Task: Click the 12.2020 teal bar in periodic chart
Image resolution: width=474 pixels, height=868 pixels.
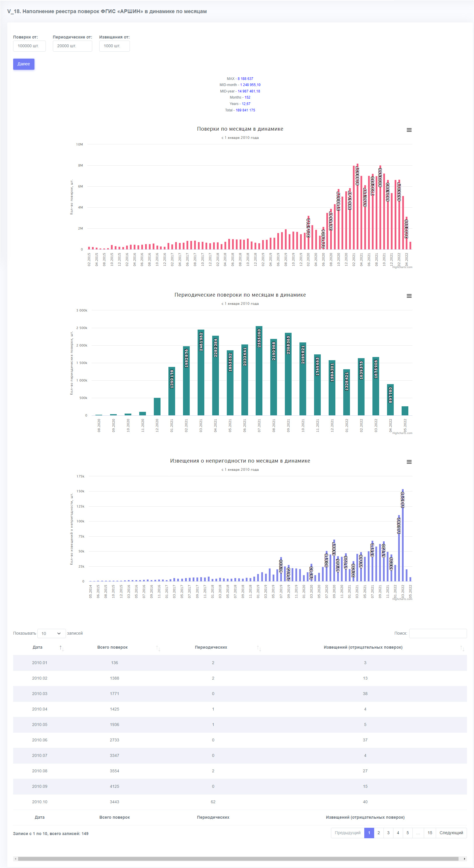Action: click(x=157, y=407)
